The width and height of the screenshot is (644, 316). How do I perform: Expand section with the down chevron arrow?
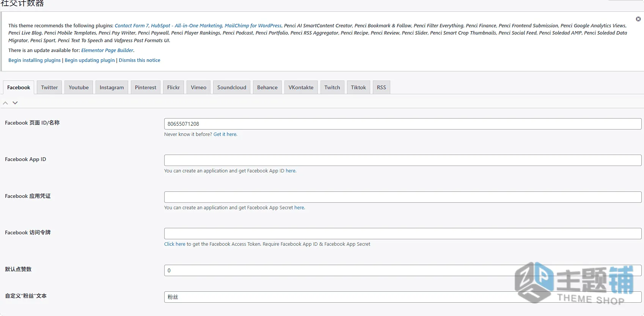(15, 103)
